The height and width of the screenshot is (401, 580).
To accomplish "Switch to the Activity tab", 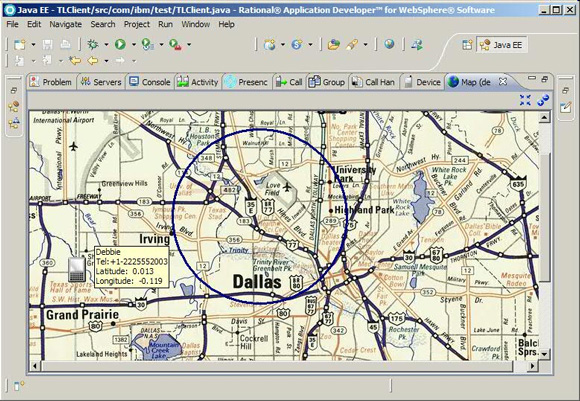I will (x=198, y=82).
